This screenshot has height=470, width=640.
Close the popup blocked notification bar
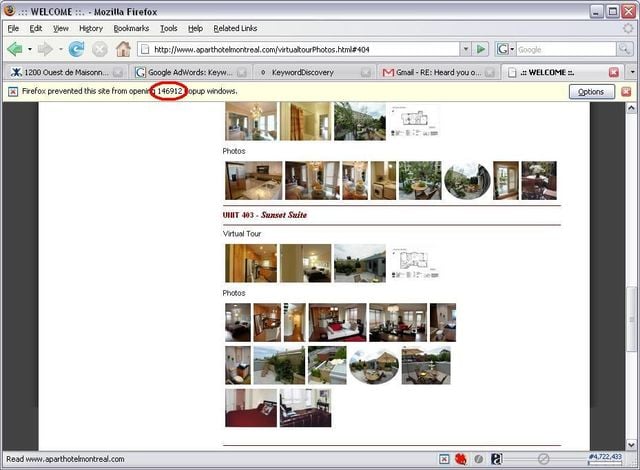click(x=626, y=91)
